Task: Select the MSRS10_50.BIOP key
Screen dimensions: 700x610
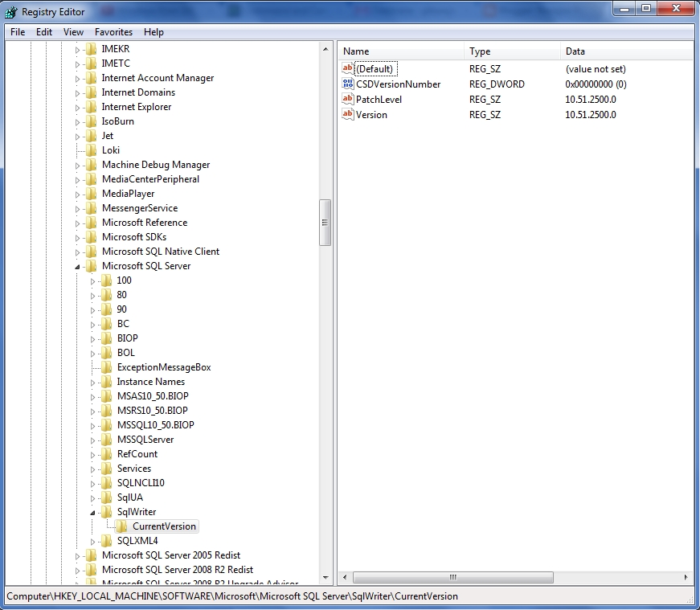Action: tap(152, 411)
